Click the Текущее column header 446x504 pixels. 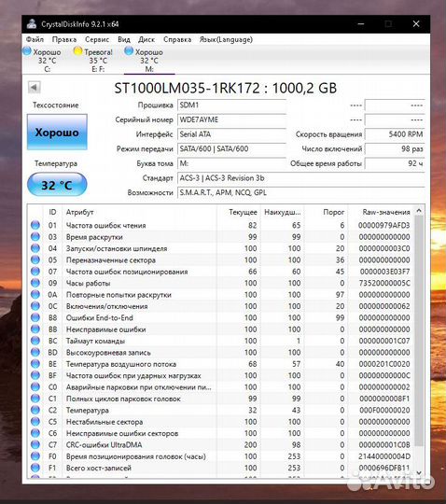tap(239, 212)
